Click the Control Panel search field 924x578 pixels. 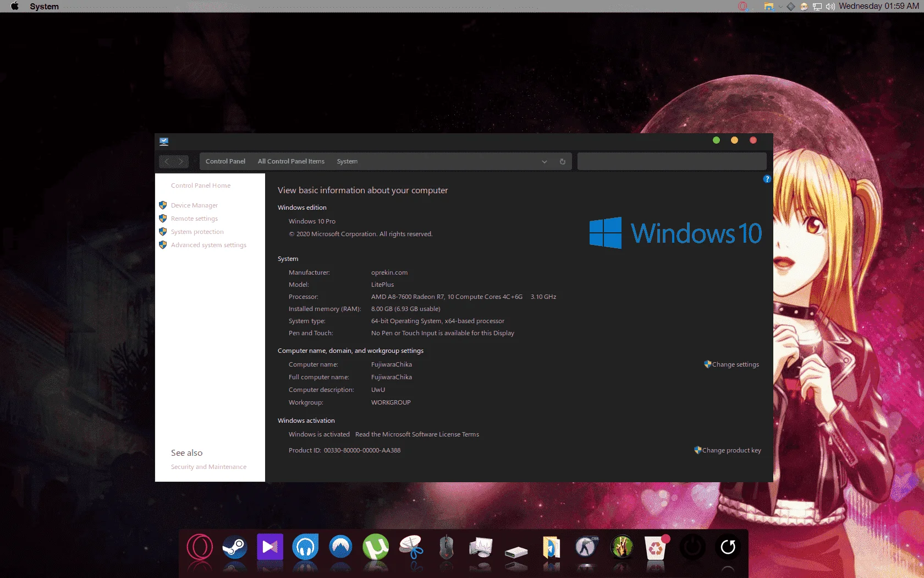672,161
